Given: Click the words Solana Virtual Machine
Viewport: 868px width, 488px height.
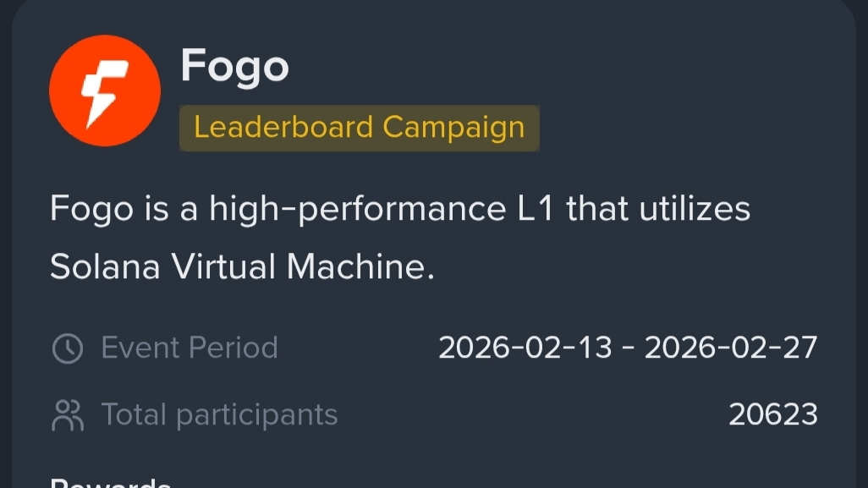Looking at the screenshot, I should [241, 267].
